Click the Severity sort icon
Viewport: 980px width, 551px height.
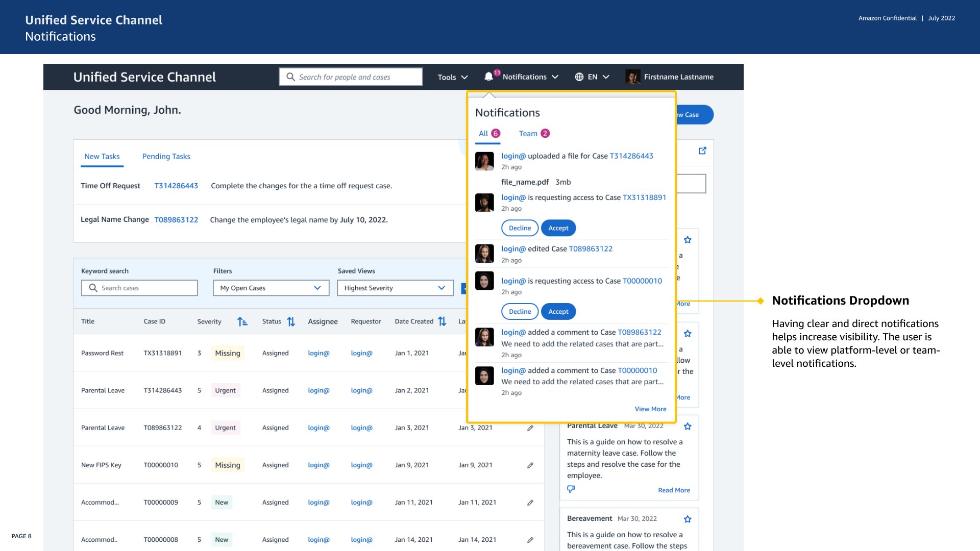click(242, 322)
